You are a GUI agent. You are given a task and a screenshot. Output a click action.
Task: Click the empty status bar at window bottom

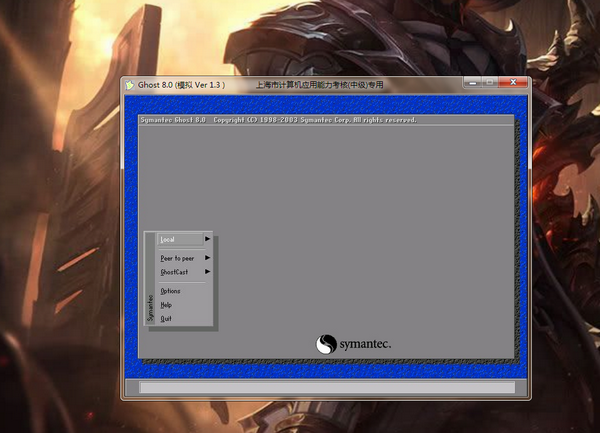[326, 387]
